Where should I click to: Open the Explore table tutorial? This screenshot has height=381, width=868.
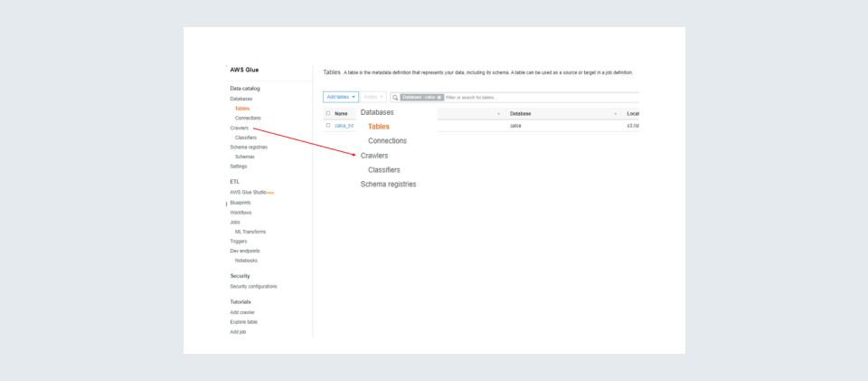pos(243,322)
